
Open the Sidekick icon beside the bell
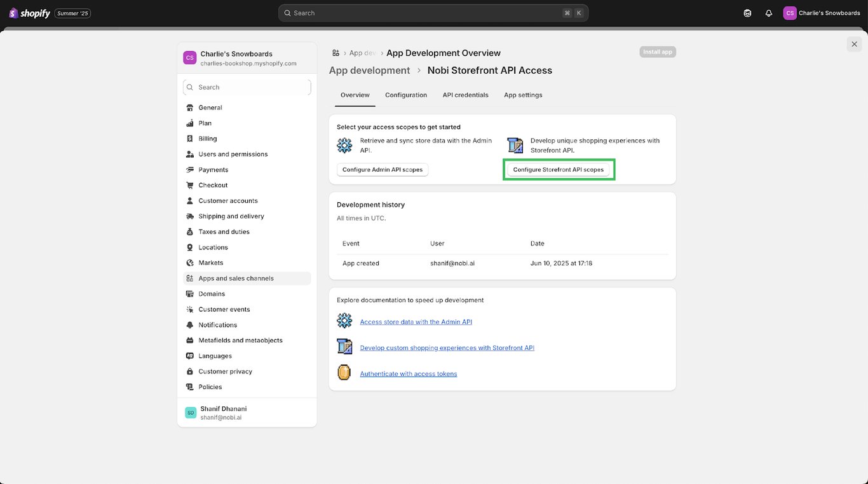747,13
